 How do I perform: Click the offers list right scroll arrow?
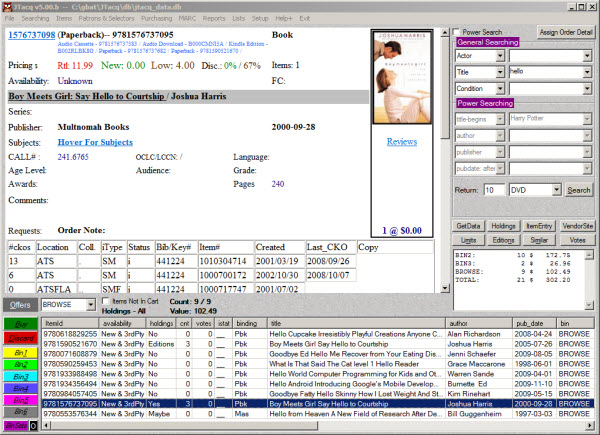tap(590, 425)
